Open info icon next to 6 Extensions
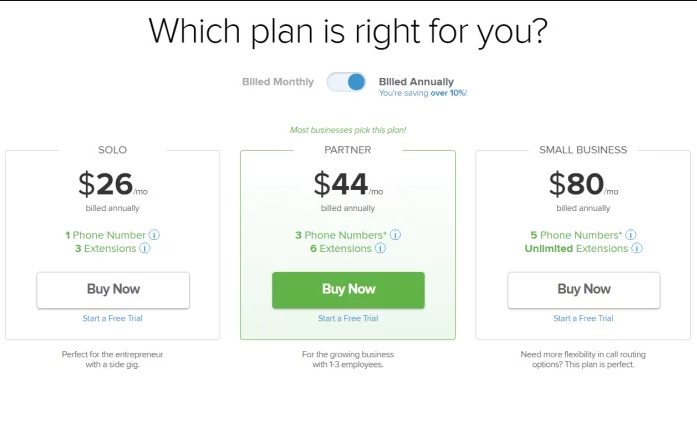The width and height of the screenshot is (697, 421). 380,248
